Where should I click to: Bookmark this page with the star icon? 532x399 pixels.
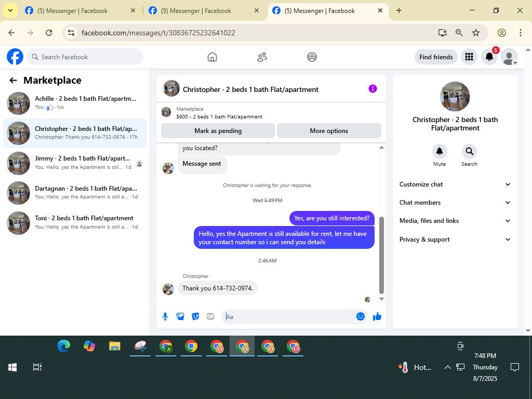pos(476,33)
